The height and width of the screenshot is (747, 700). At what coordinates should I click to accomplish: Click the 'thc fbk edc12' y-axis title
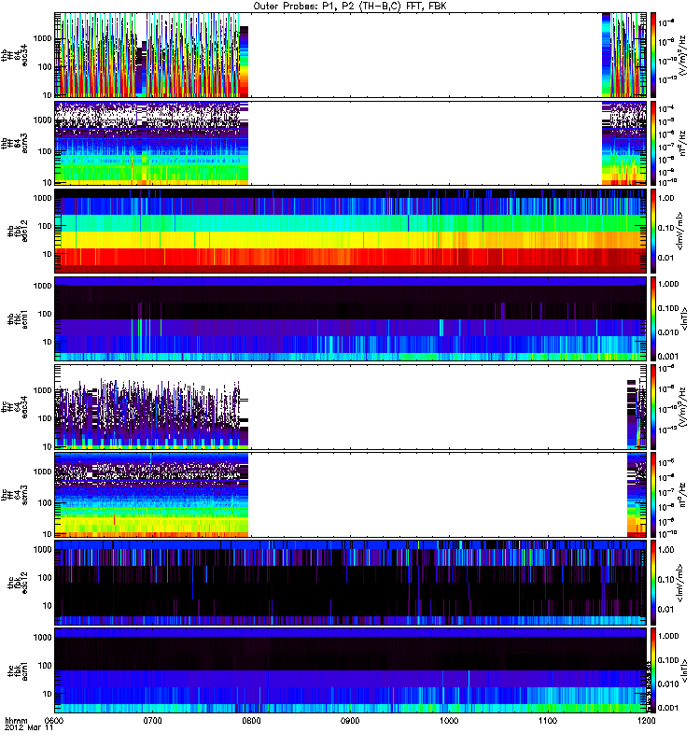click(18, 582)
